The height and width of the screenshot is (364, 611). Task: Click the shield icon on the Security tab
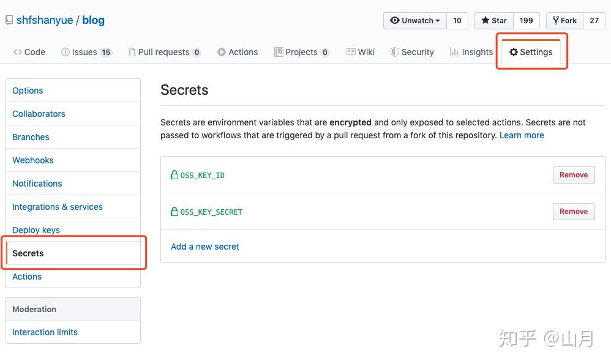point(394,52)
